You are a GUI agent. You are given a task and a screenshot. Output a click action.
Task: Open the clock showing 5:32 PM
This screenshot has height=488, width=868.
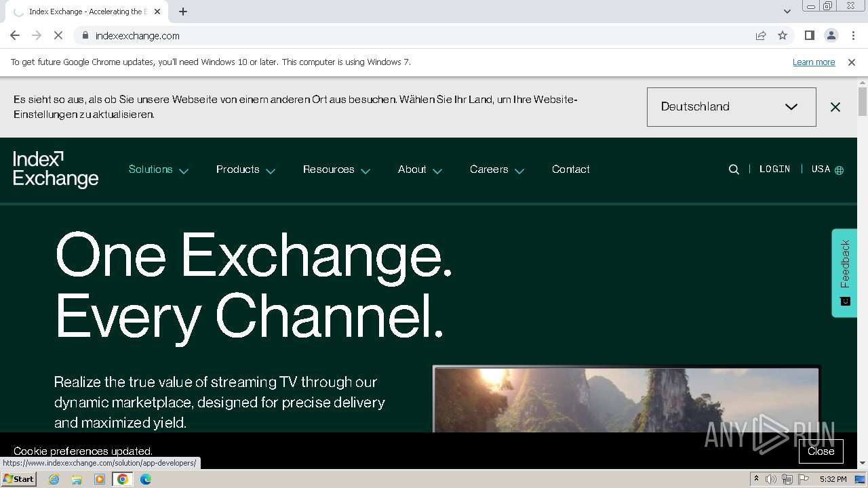click(833, 479)
